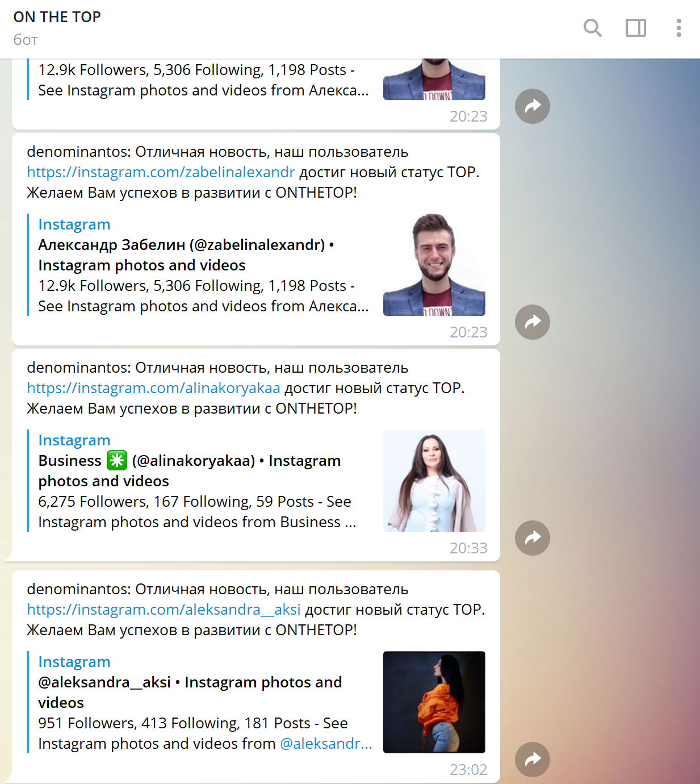This screenshot has height=784, width=700.
Task: Forward the aleksandra__aksi message from 23:02
Action: [x=533, y=760]
